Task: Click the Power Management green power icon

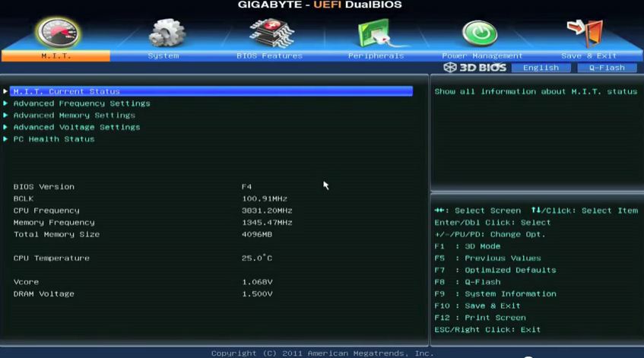Action: 481,33
